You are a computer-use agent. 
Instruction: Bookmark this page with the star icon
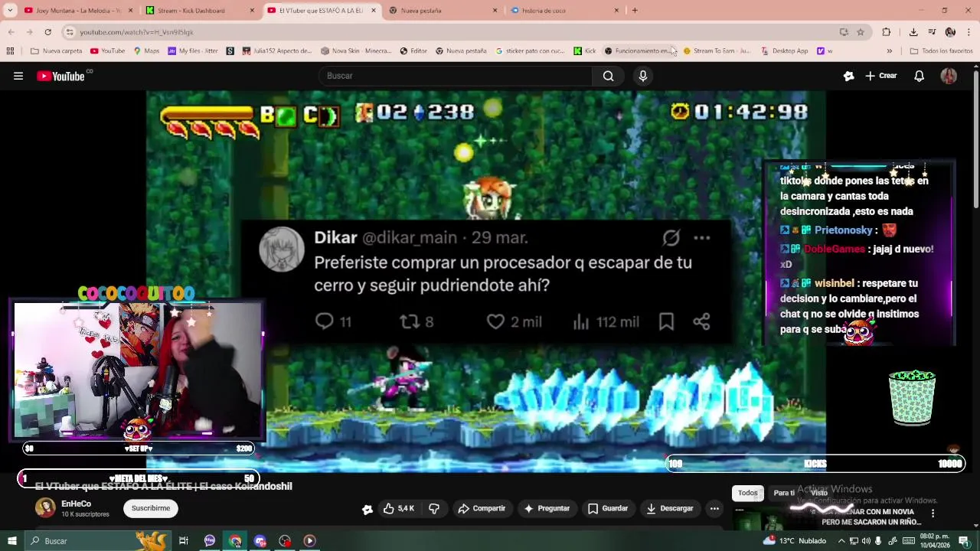click(x=861, y=32)
